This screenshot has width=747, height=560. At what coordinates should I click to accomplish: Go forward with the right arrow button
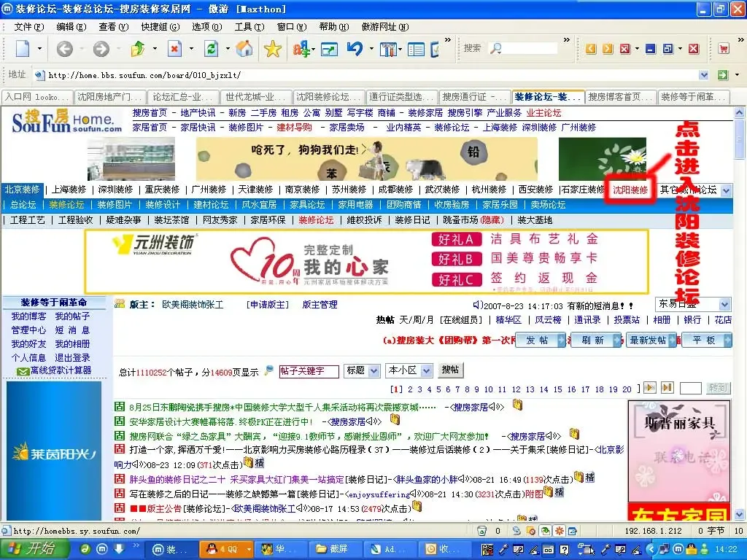coord(101,49)
